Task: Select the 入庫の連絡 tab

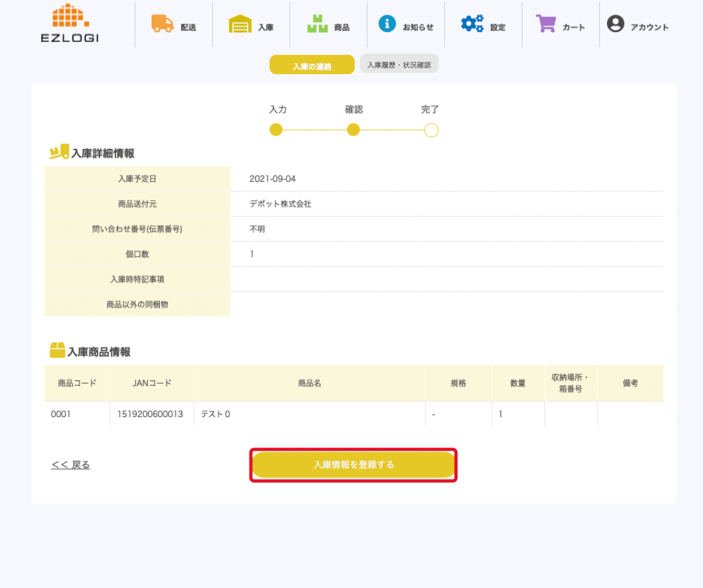Action: [x=312, y=66]
